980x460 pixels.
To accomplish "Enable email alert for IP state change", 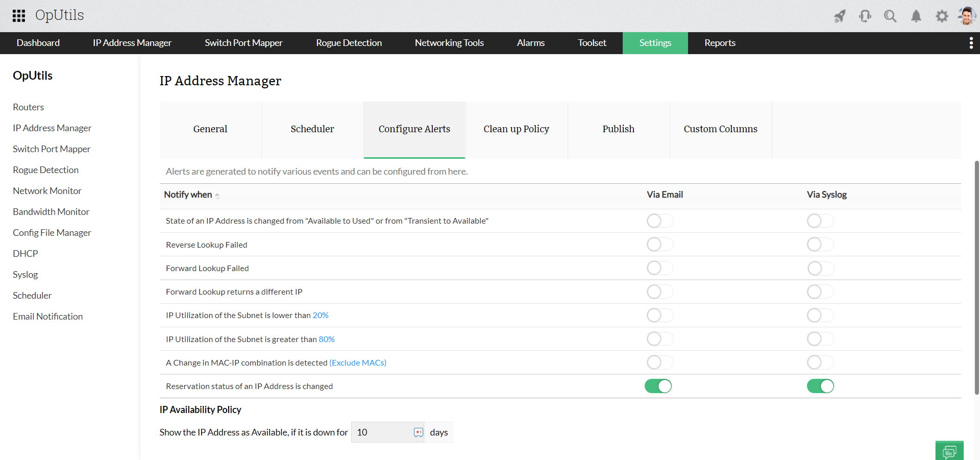I will 660,221.
